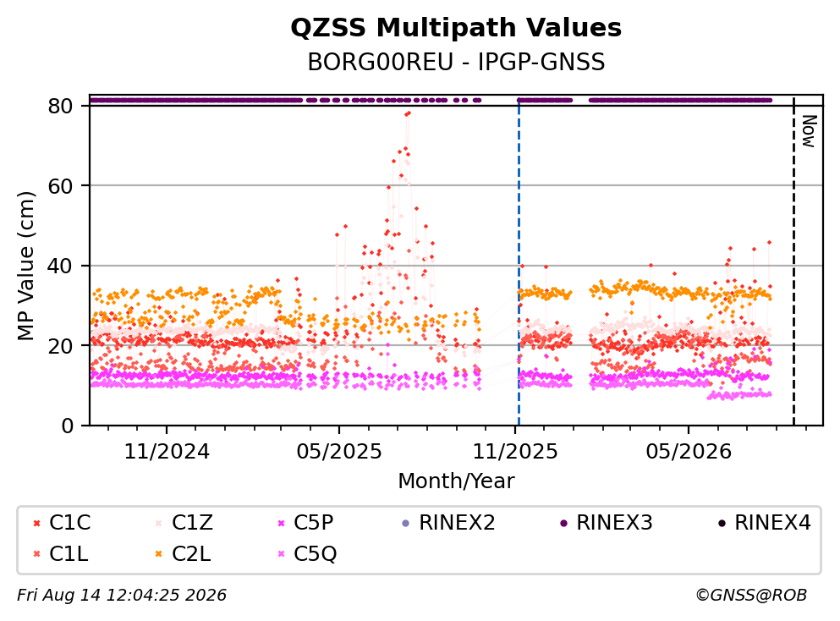This screenshot has height=621, width=840.
Task: Click the ©GNSS@ROB credit text
Action: (x=751, y=596)
